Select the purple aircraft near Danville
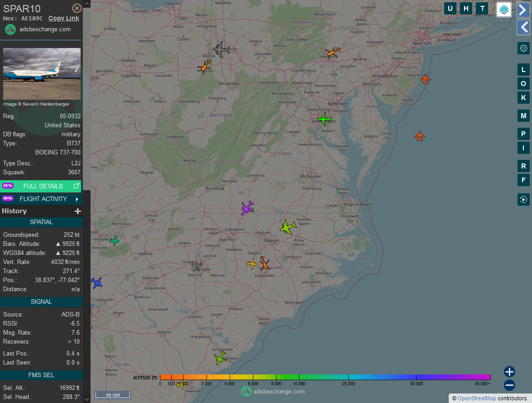532x403 pixels. (247, 208)
